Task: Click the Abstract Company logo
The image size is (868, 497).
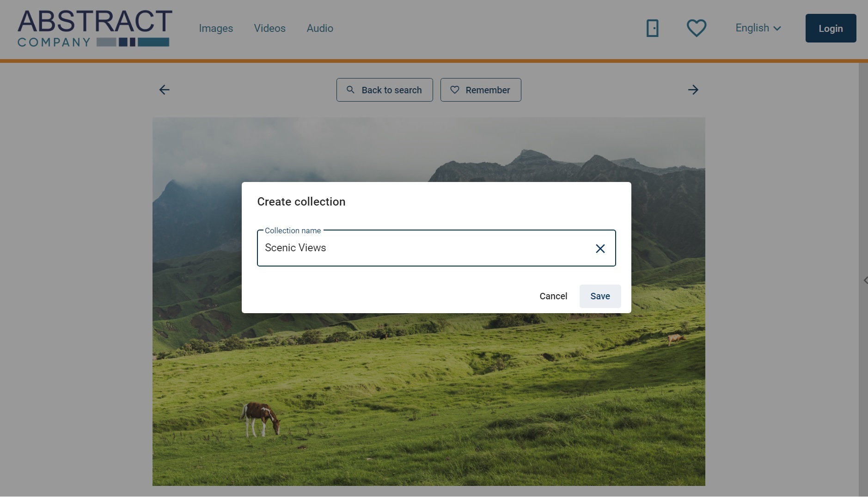Action: [x=95, y=28]
